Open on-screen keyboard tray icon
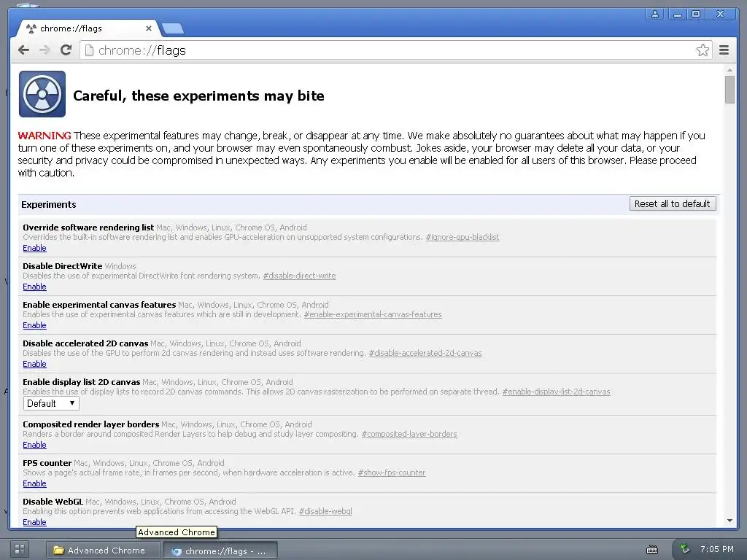The width and height of the screenshot is (747, 560). (651, 550)
